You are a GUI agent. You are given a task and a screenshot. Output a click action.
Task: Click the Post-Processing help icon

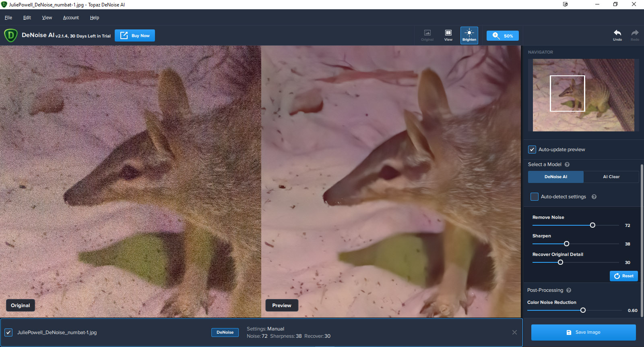pos(569,290)
